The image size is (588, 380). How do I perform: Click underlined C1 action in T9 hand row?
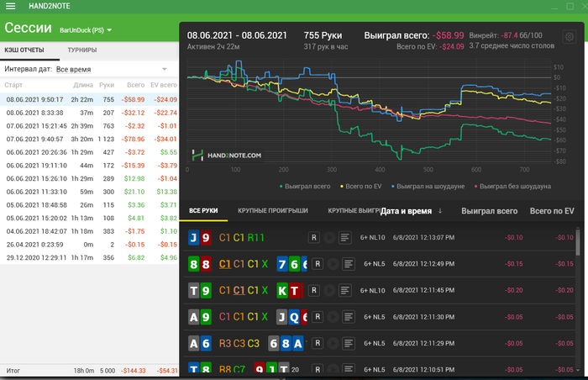click(239, 290)
